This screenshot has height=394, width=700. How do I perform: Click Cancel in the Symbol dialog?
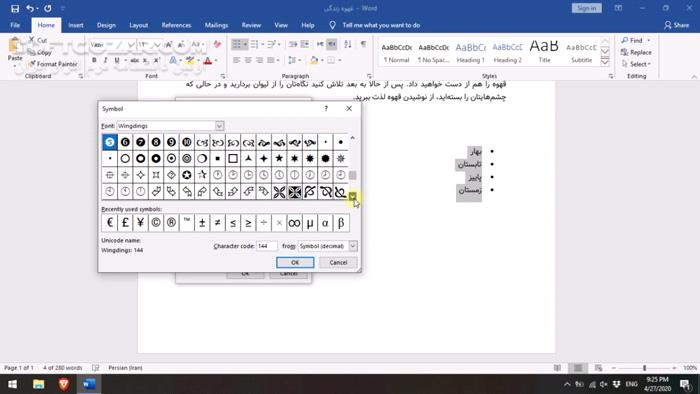(338, 262)
